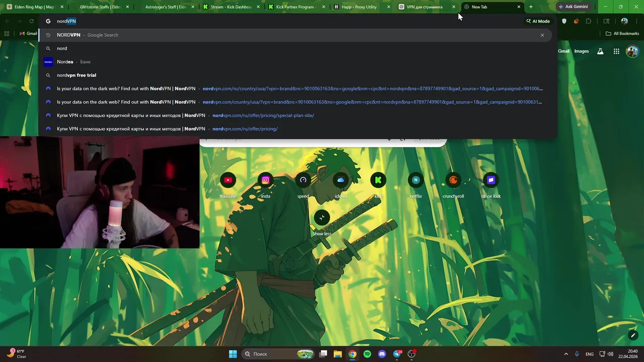The width and height of the screenshot is (644, 362).
Task: Switch to VPN для стриминга tab
Action: click(425, 7)
